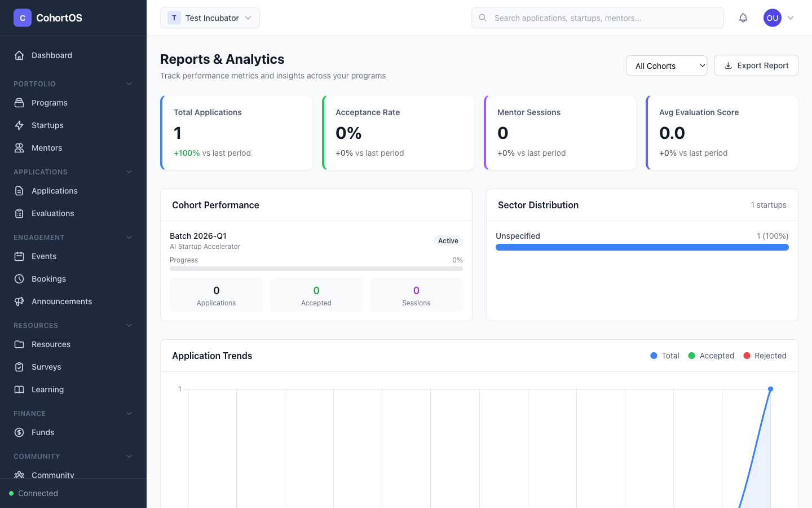Toggle the Rejected series visibility
812x508 pixels.
[765, 356]
